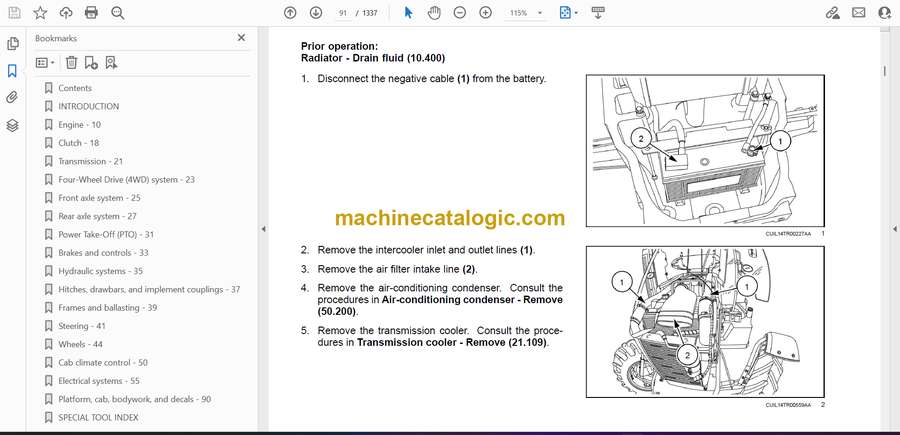Open Front axle system - 25 bookmark
The image size is (900, 435).
coord(100,198)
